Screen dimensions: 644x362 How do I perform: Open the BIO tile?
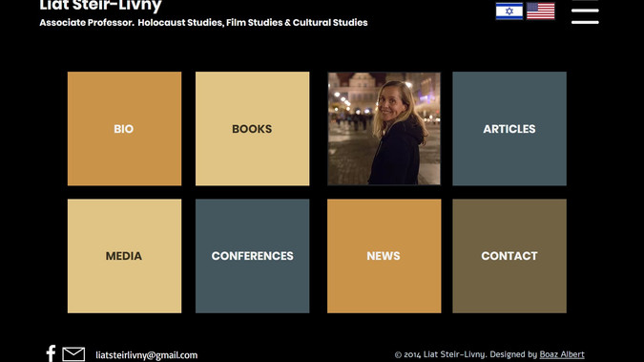coord(124,129)
